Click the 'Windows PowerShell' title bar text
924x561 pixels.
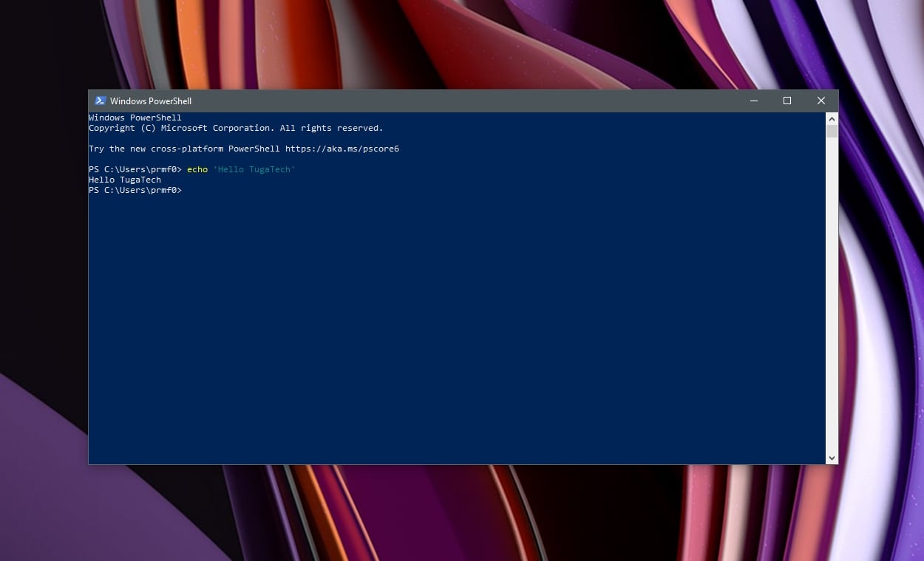pyautogui.click(x=151, y=101)
